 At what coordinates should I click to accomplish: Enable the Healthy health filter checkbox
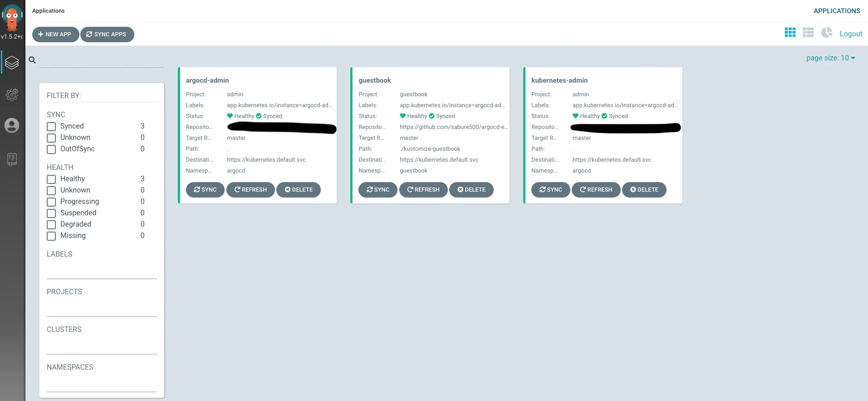51,179
